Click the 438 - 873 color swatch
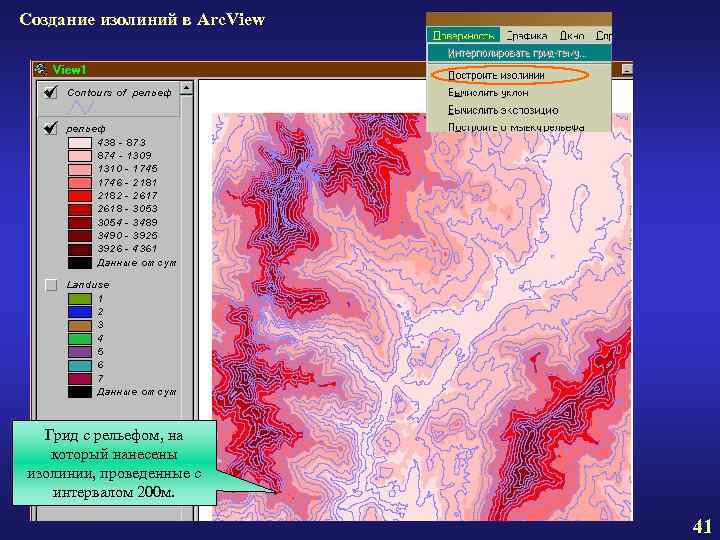 [x=80, y=143]
